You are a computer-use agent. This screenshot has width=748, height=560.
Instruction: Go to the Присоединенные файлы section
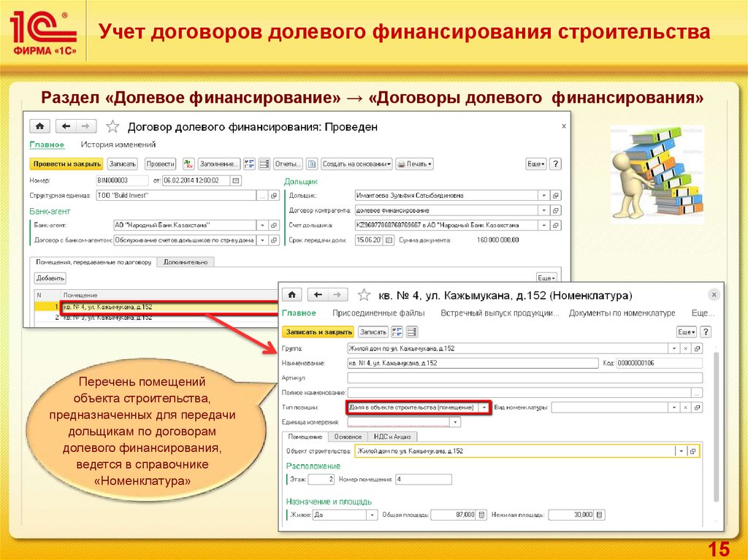[x=378, y=313]
